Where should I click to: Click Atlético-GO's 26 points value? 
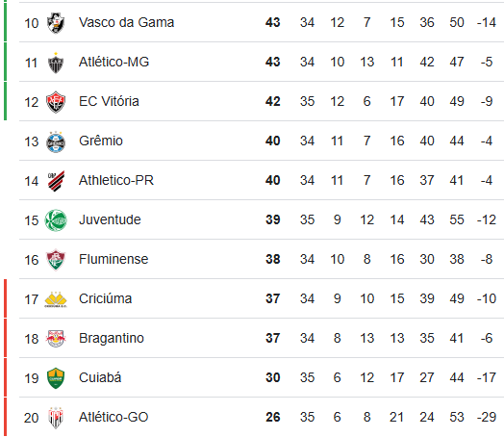pyautogui.click(x=272, y=417)
